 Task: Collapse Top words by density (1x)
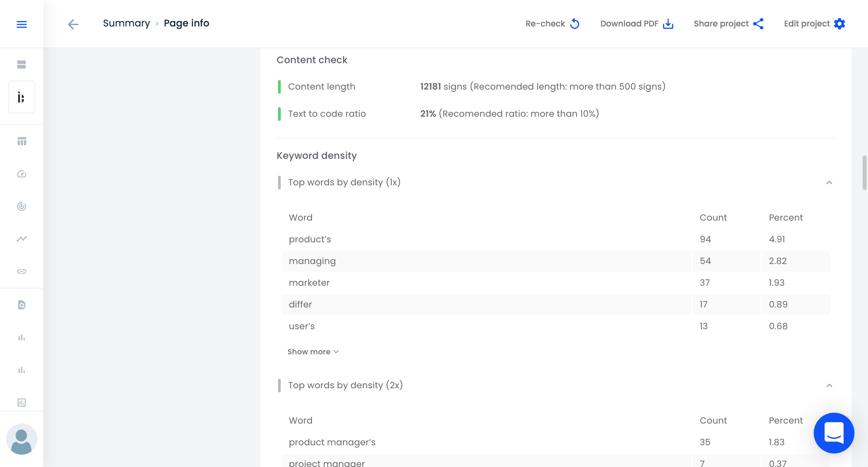pos(829,183)
